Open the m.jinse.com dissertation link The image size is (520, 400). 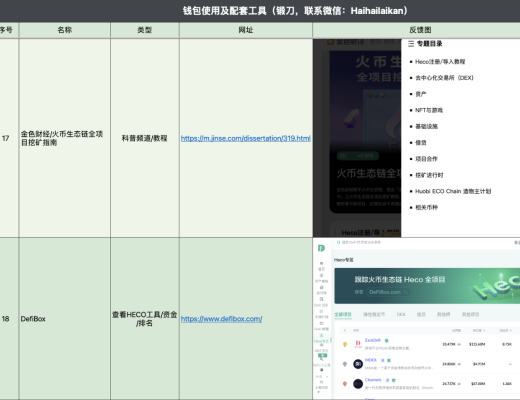[x=246, y=138]
